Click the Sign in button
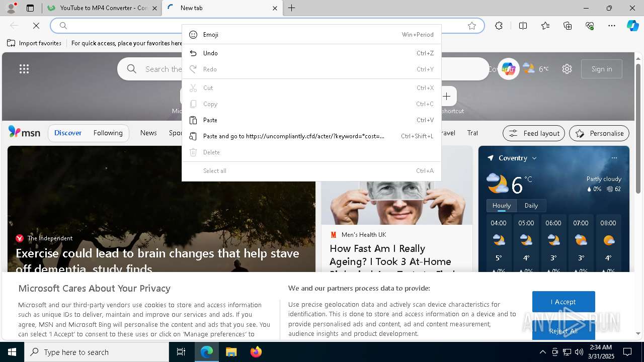The width and height of the screenshot is (644, 362). coord(602,69)
